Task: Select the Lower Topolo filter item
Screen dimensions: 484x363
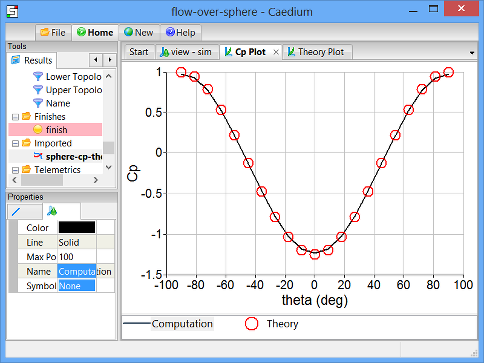Action: click(74, 77)
